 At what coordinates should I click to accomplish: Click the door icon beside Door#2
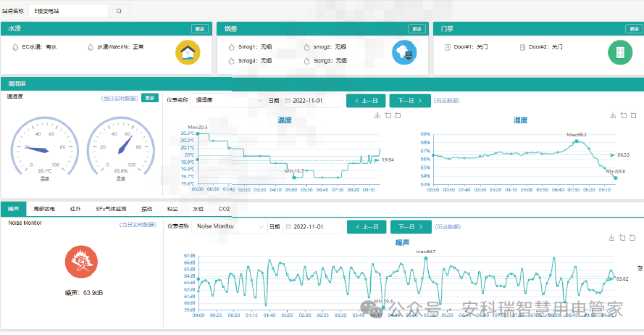click(x=522, y=47)
